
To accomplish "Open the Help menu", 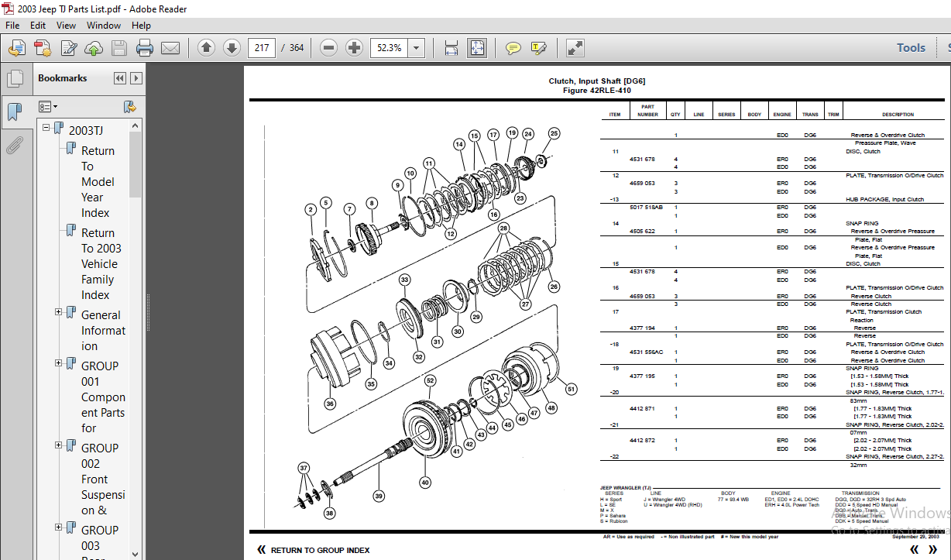I will [x=141, y=25].
